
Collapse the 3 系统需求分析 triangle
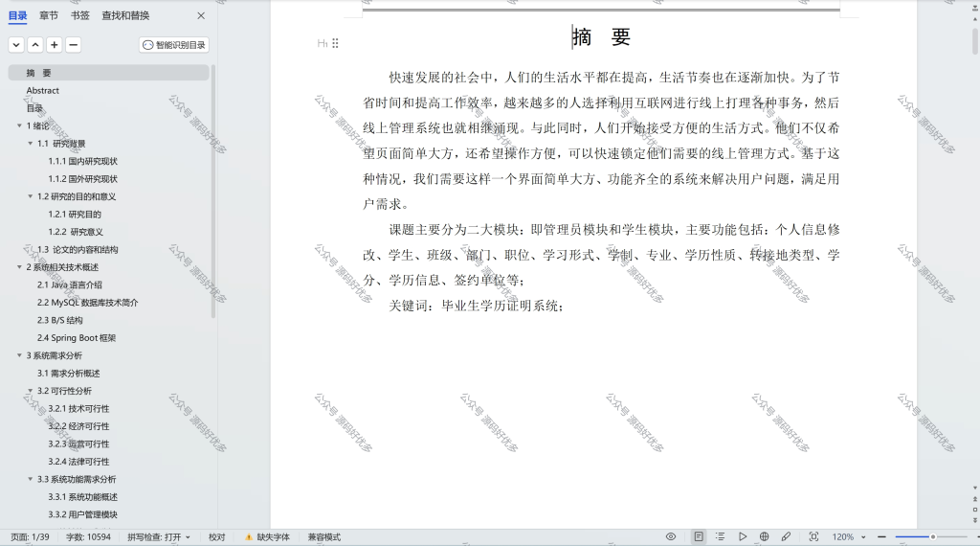(19, 355)
